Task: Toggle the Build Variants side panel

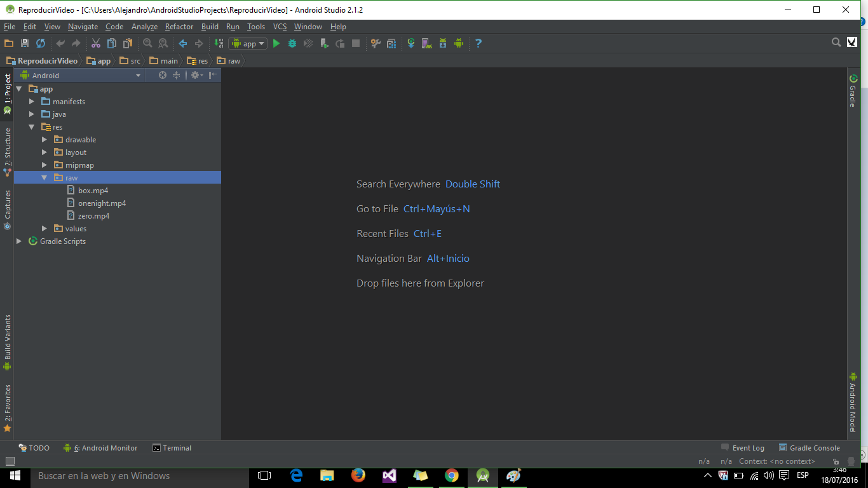Action: coord(7,342)
